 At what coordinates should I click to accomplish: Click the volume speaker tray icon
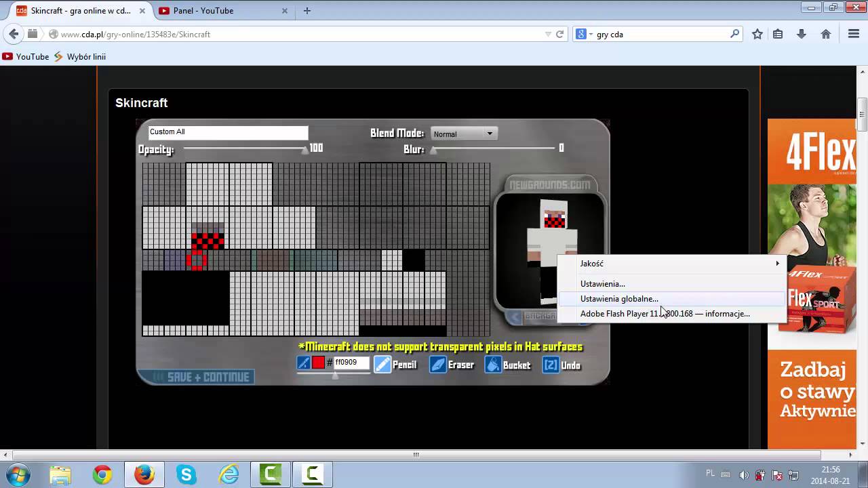point(744,475)
